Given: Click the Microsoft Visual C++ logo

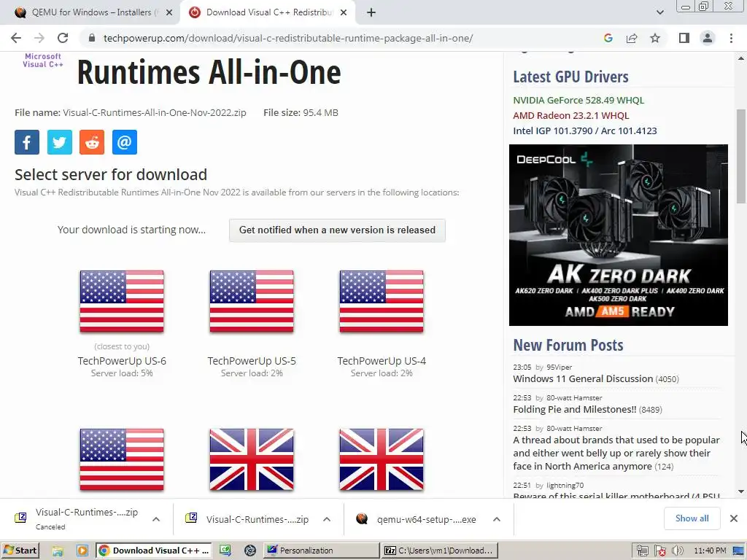Looking at the screenshot, I should (42, 61).
